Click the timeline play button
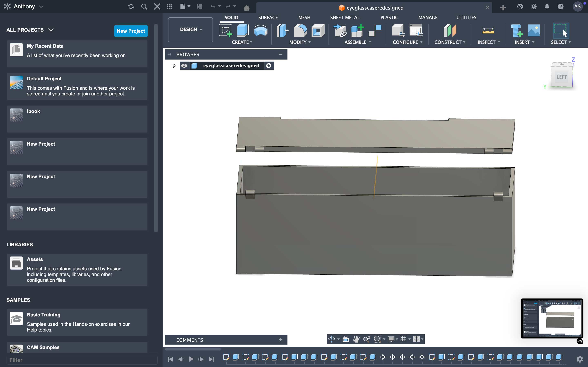 tap(191, 359)
